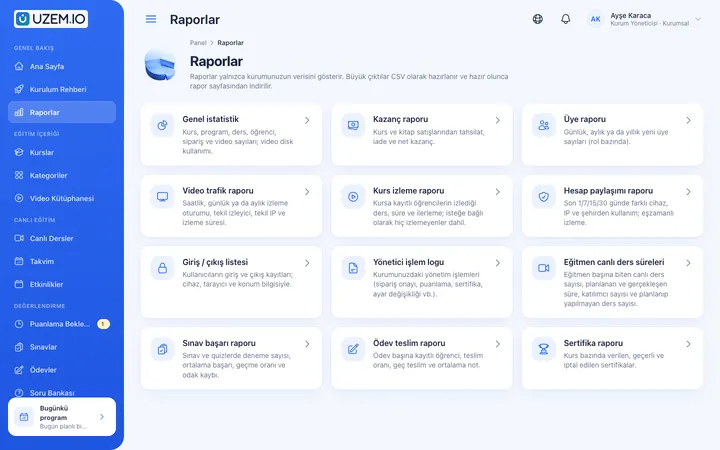Open Giriş / çıkış listesi via its chevron
The width and height of the screenshot is (720, 450).
[307, 263]
